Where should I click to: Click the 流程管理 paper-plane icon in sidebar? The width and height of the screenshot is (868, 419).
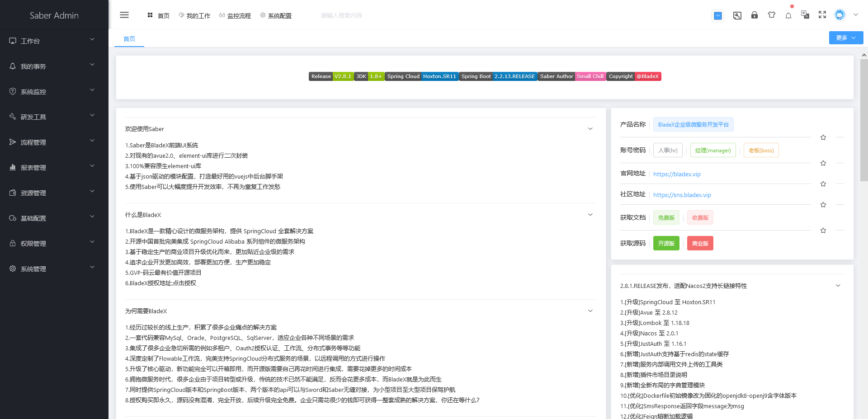coord(13,142)
